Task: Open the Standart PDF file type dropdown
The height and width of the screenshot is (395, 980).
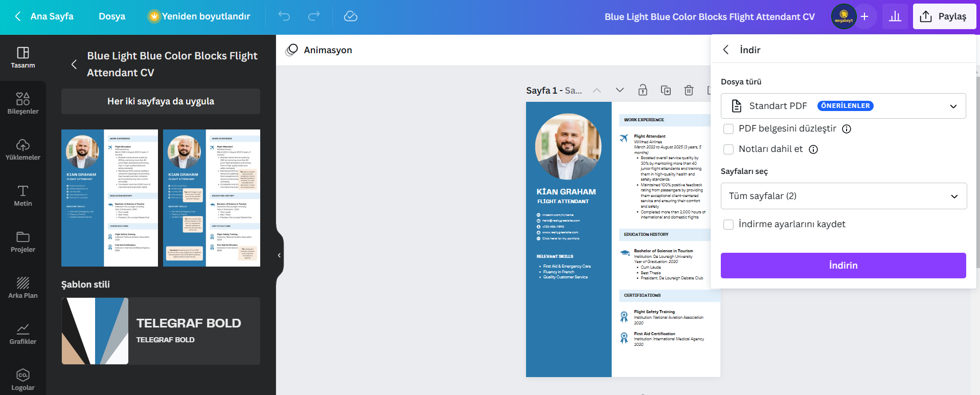Action: click(x=843, y=106)
